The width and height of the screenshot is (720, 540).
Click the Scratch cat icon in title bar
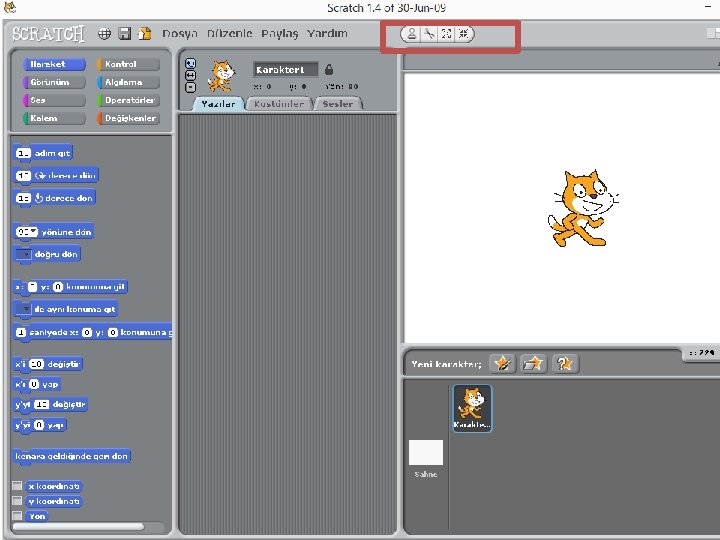tap(9, 6)
